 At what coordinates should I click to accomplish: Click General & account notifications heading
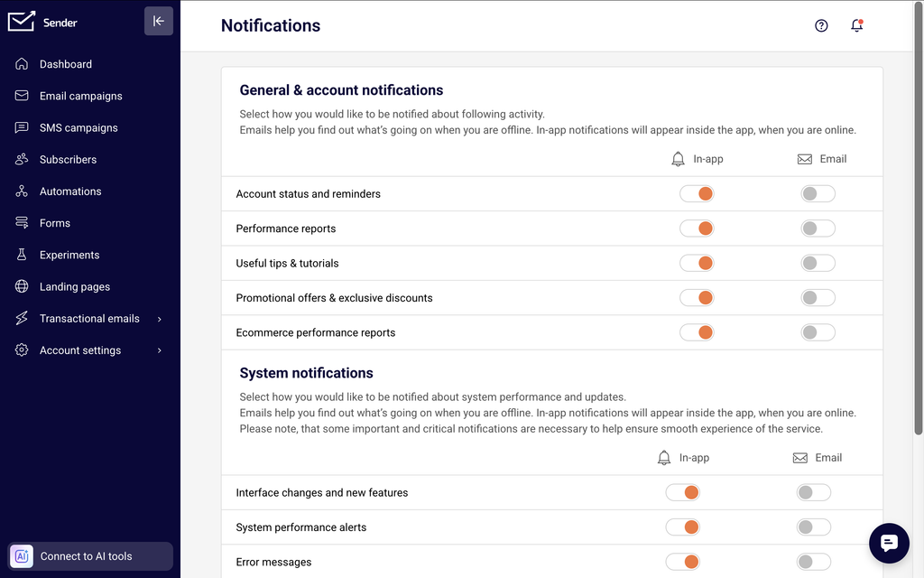(341, 90)
